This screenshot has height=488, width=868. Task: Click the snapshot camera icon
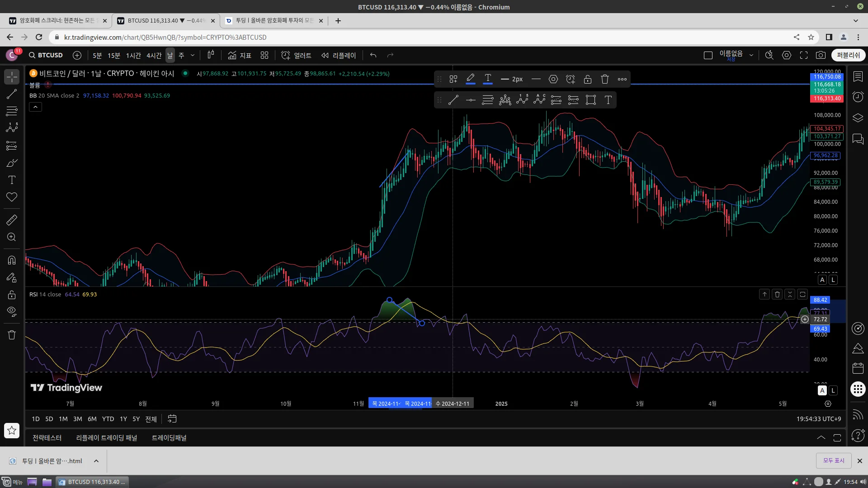point(821,55)
